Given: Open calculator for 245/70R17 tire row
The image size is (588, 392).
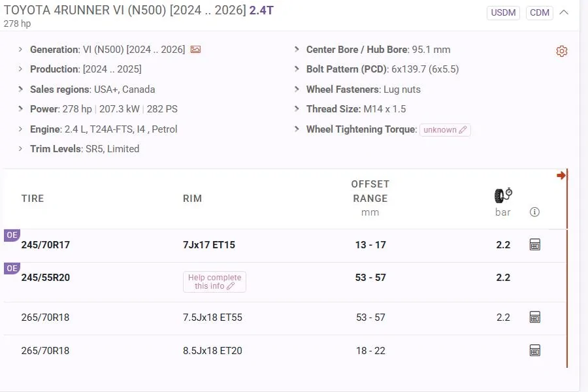Looking at the screenshot, I should (535, 245).
